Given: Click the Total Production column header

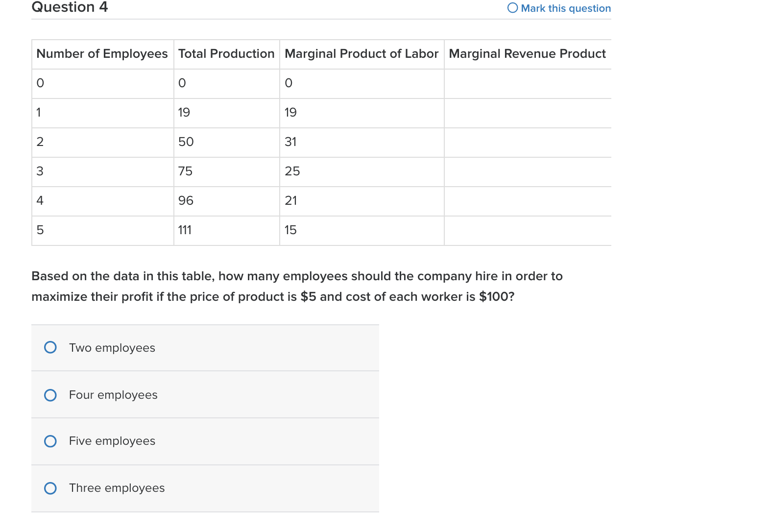Looking at the screenshot, I should point(226,54).
